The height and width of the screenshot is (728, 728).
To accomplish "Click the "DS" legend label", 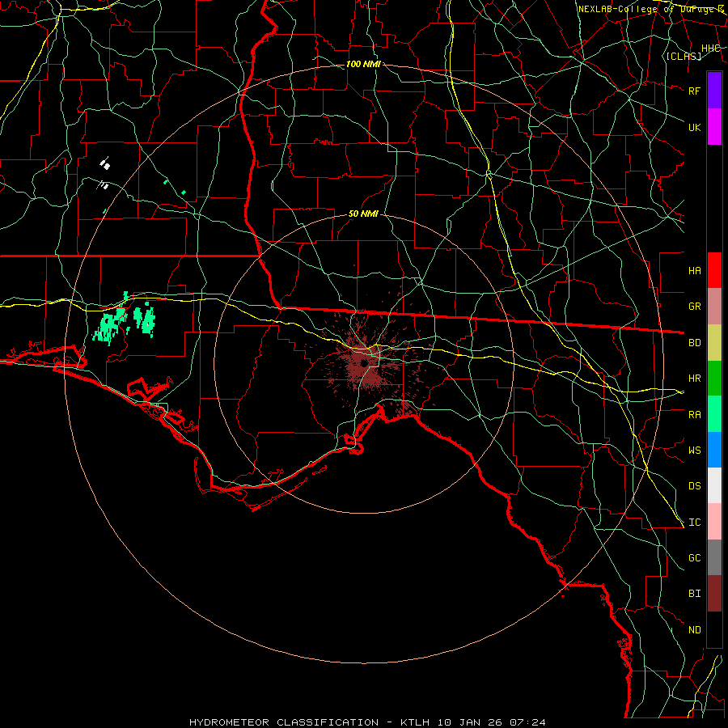I will click(x=695, y=486).
